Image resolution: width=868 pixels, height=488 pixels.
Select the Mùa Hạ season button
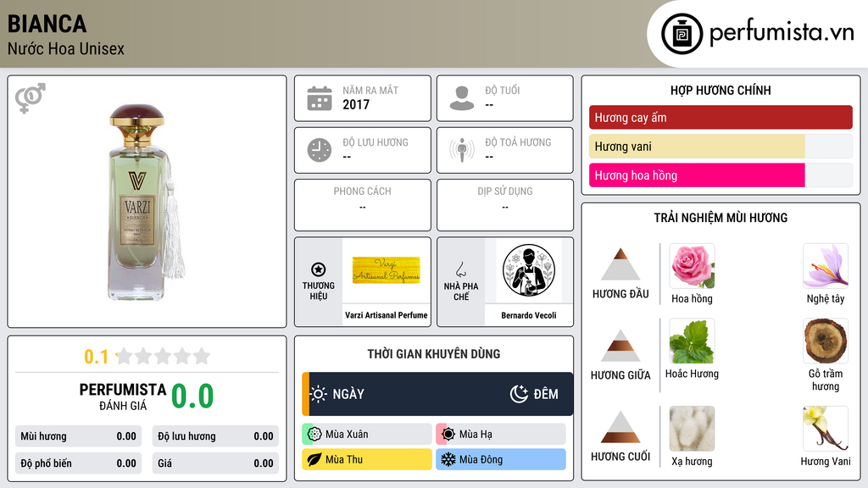point(501,435)
